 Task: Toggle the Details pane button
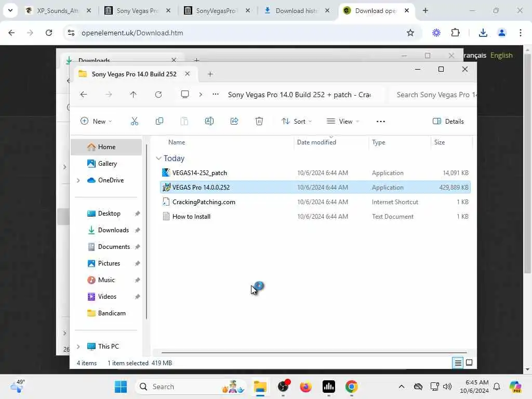click(448, 122)
